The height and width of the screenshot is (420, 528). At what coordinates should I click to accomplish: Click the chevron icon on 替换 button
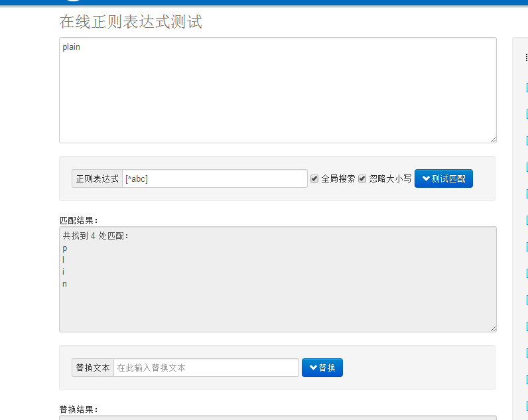(x=313, y=368)
